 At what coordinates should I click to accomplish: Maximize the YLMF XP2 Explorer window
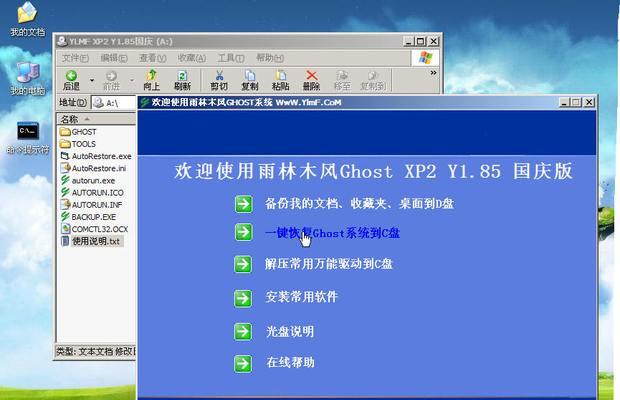[421, 41]
